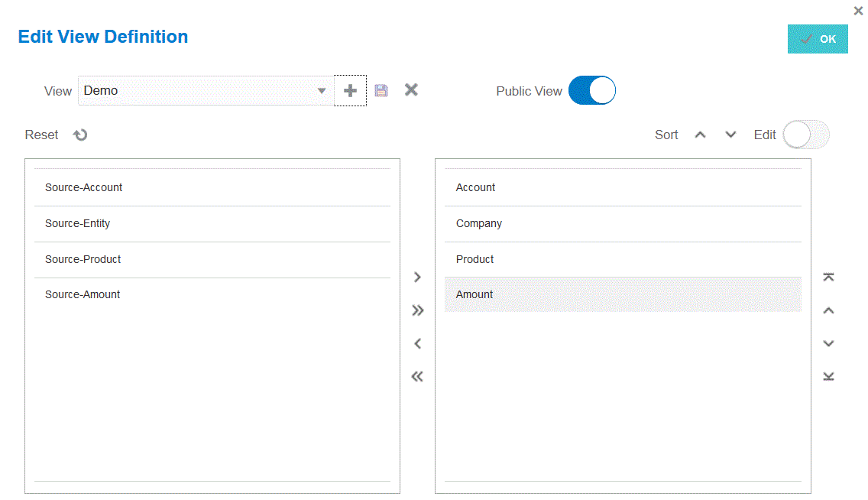This screenshot has height=500, width=868.
Task: Select Source-Account in available columns list
Action: coord(84,187)
